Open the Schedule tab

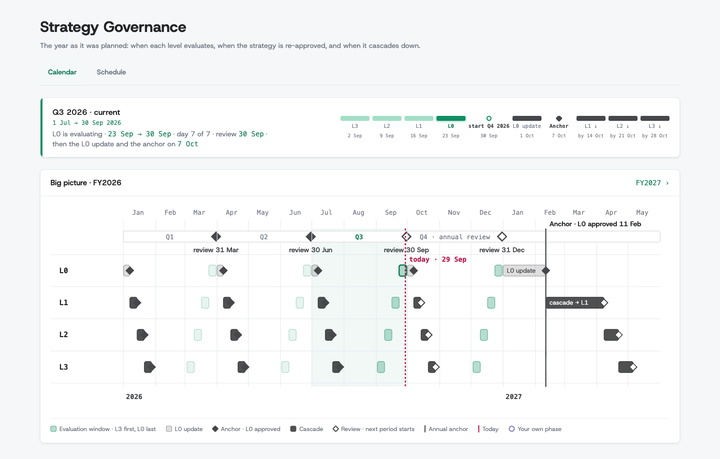[111, 72]
